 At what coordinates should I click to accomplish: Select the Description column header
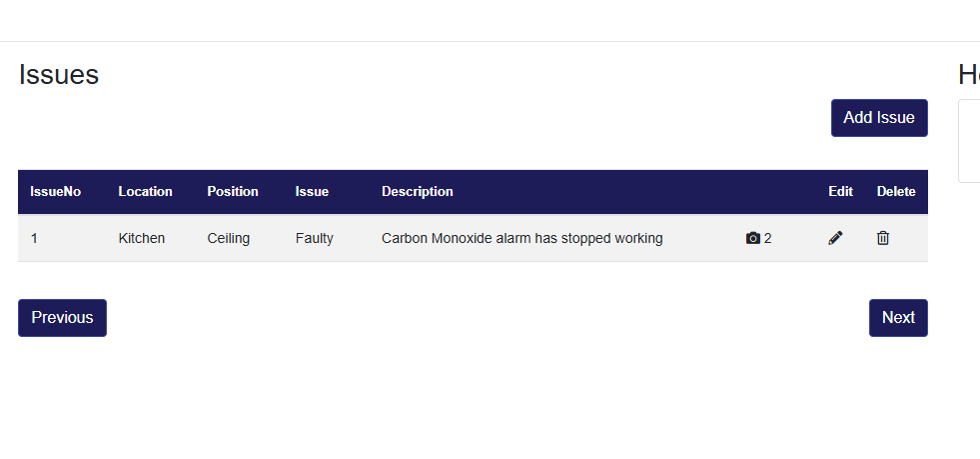(x=417, y=191)
